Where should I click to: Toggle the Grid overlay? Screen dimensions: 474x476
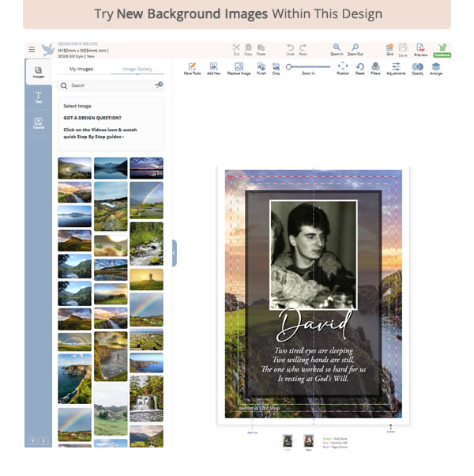click(389, 48)
